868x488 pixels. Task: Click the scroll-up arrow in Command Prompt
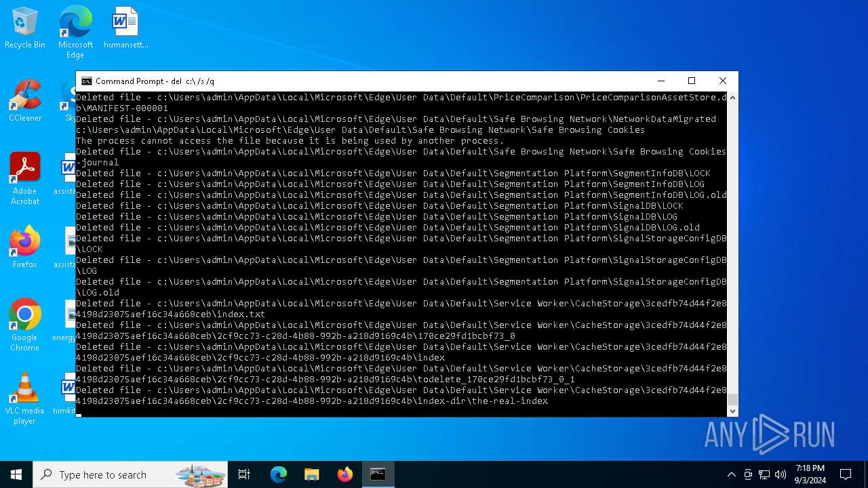click(x=732, y=98)
